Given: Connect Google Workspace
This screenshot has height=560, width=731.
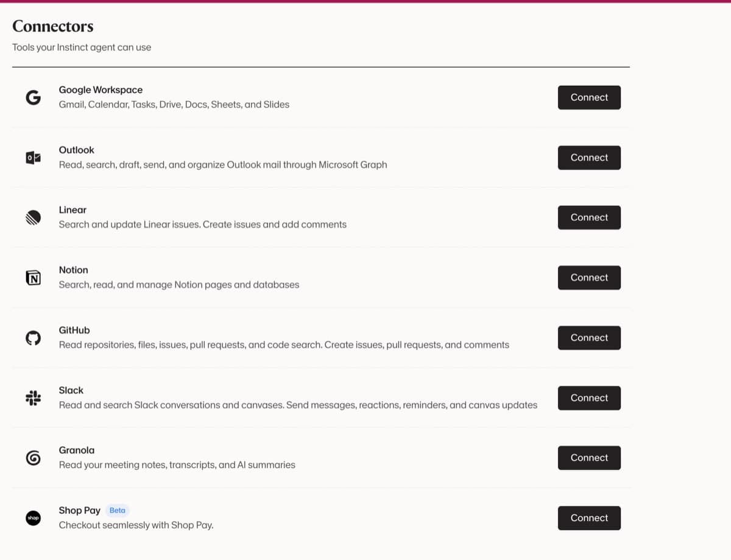Looking at the screenshot, I should (589, 97).
